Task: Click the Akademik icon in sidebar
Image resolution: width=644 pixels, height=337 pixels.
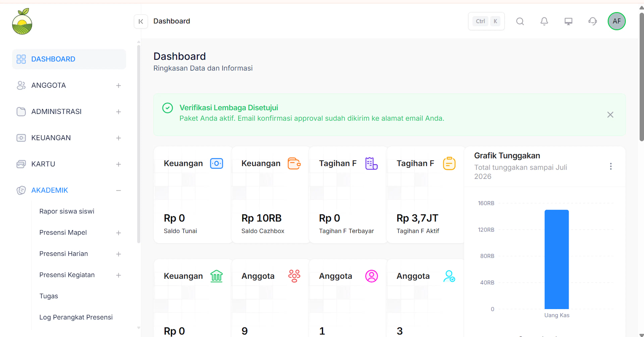Action: click(x=21, y=190)
